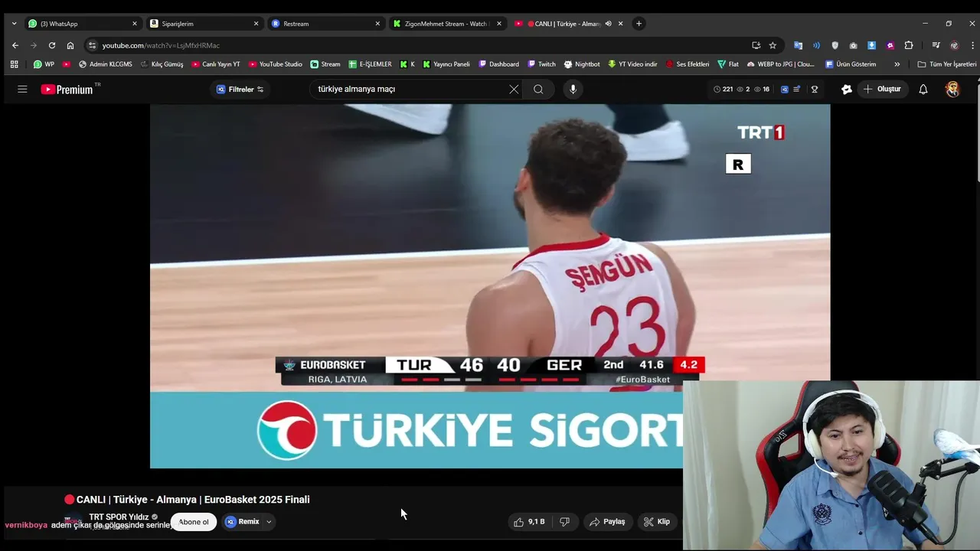Screen dimensions: 980x551
Task: Go to the browser home page
Action: click(70, 45)
